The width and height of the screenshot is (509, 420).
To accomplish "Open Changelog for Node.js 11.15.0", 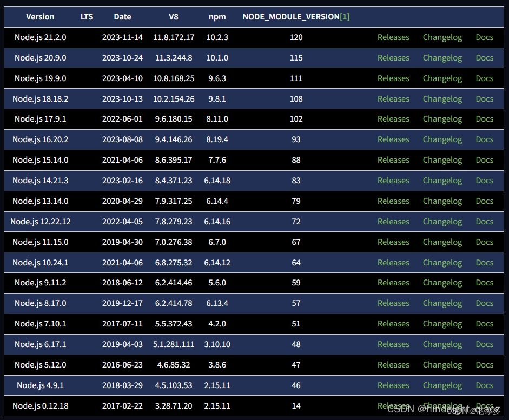I will pyautogui.click(x=442, y=242).
